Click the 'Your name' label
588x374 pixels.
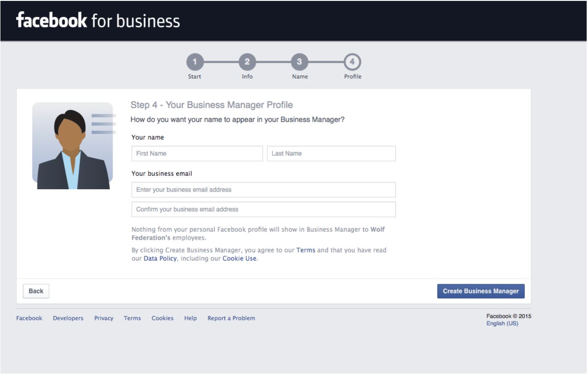148,137
